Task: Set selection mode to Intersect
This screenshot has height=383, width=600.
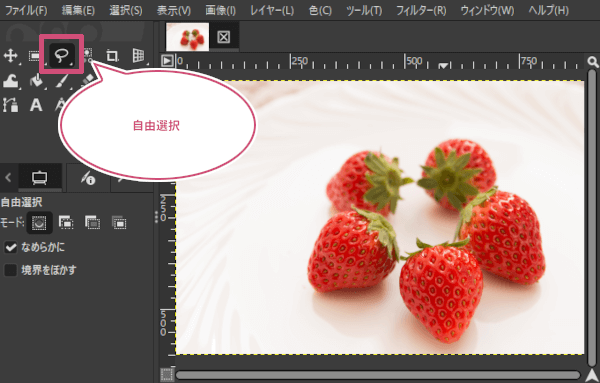Action: [119, 222]
